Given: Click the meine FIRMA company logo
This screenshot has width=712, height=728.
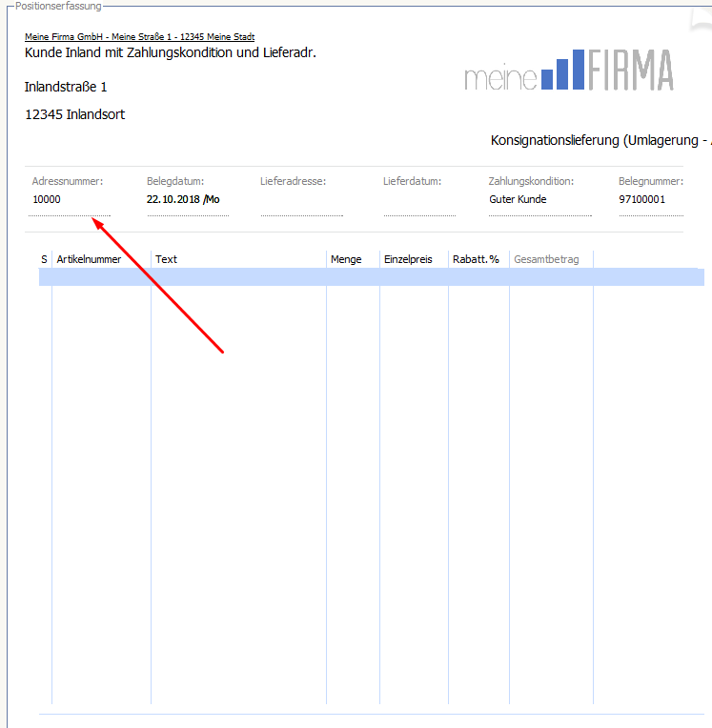Looking at the screenshot, I should pos(569,71).
